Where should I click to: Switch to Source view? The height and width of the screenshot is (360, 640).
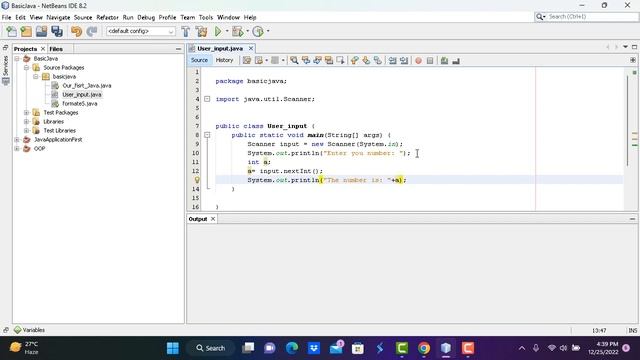pos(199,60)
